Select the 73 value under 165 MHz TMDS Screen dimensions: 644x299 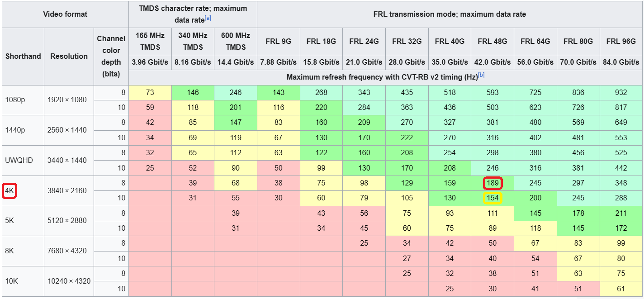point(150,92)
